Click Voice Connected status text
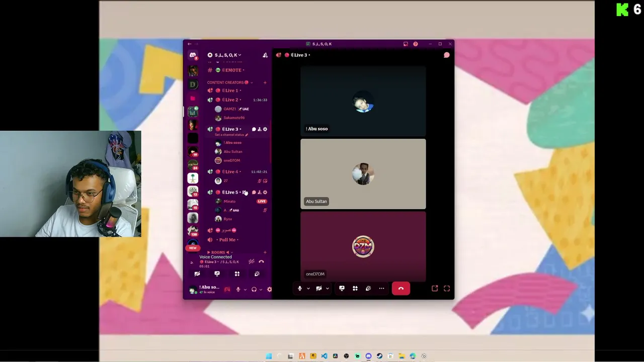This screenshot has width=644, height=362. (x=215, y=257)
